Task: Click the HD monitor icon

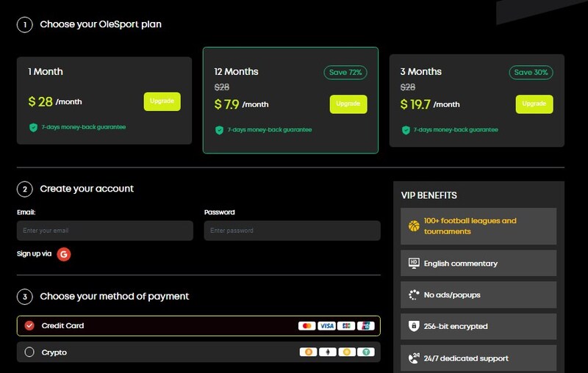Action: tap(414, 263)
